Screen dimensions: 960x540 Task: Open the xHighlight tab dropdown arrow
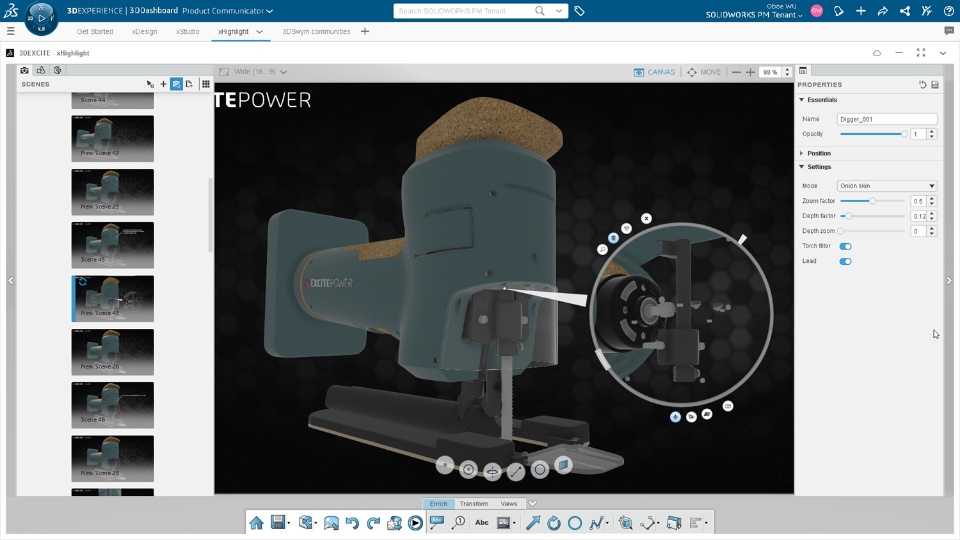click(x=260, y=31)
